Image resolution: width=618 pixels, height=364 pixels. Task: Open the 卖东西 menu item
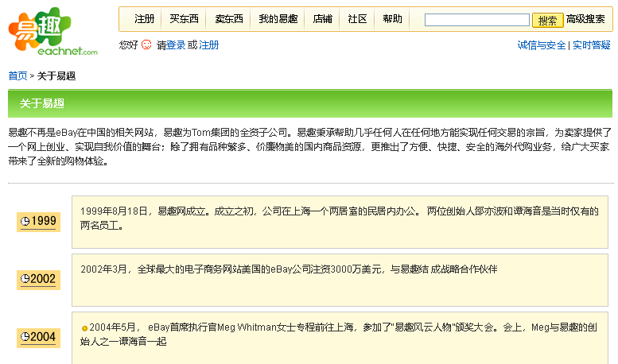[x=229, y=19]
